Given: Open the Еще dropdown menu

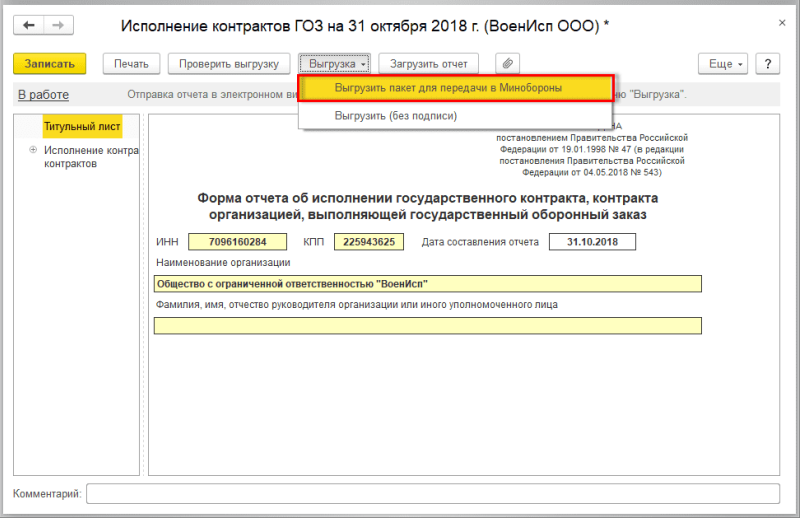Looking at the screenshot, I should pyautogui.click(x=723, y=64).
